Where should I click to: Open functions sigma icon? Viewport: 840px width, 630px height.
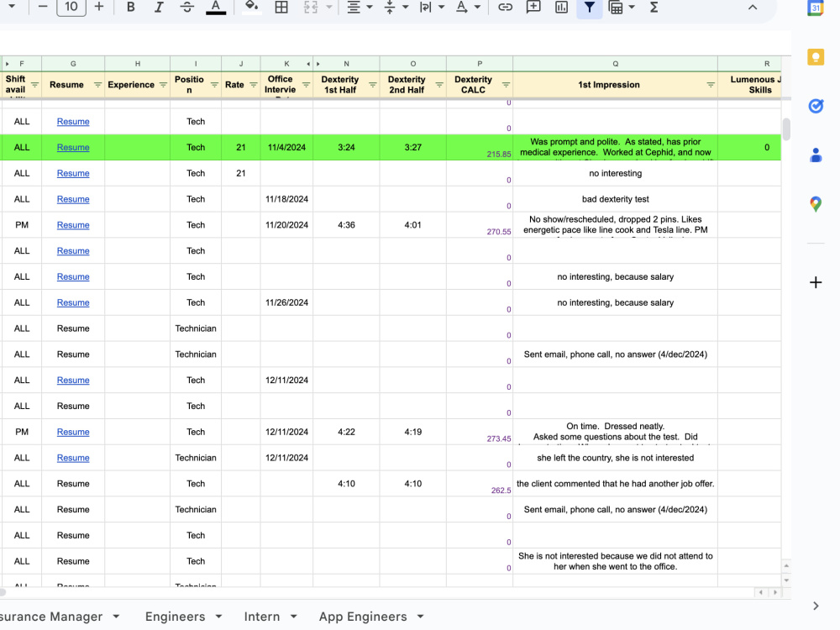pyautogui.click(x=654, y=7)
